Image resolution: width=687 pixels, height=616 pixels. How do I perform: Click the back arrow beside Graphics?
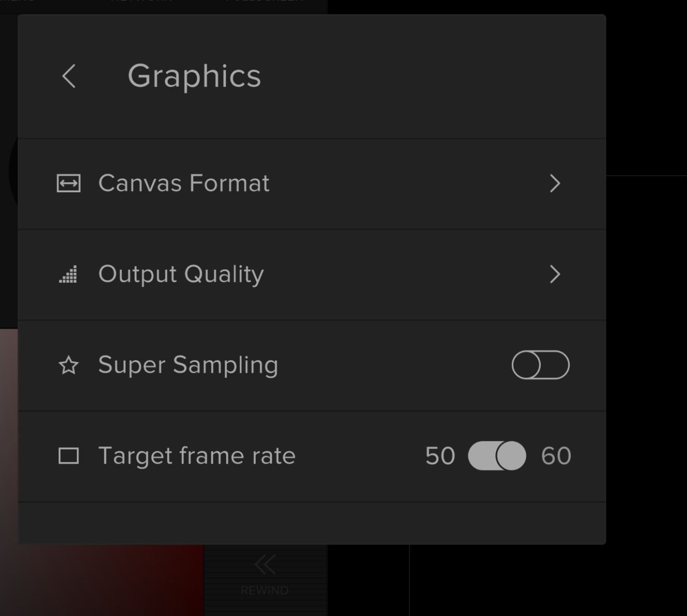(x=69, y=76)
